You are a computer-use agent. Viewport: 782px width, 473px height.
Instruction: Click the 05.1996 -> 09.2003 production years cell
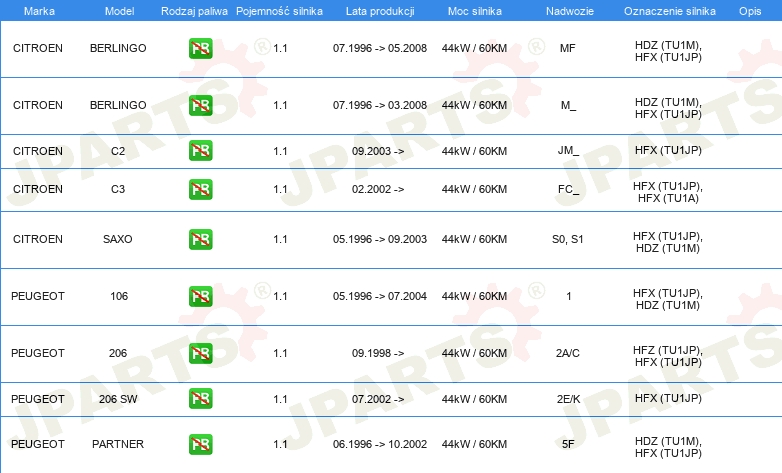click(380, 239)
